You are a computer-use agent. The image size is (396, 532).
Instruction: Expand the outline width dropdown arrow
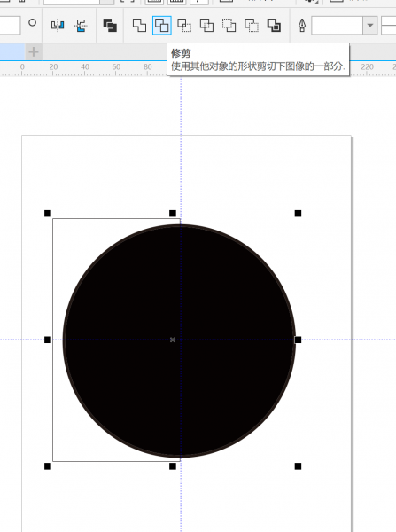point(370,26)
